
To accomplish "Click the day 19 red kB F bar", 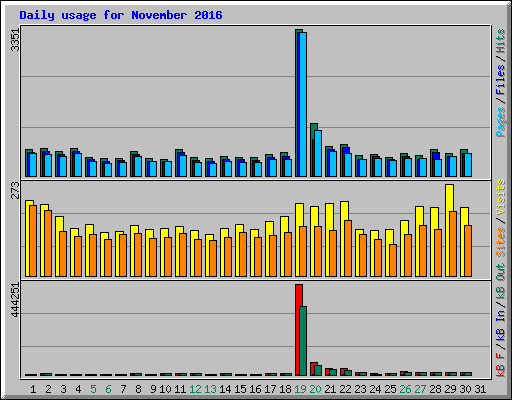I will click(x=298, y=330).
